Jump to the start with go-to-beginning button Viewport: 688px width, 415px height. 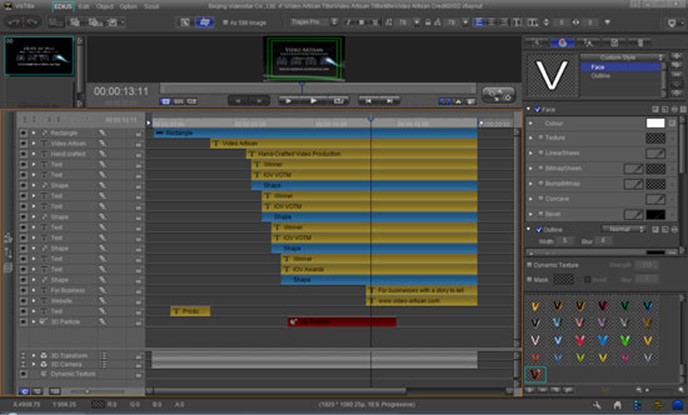tap(369, 101)
